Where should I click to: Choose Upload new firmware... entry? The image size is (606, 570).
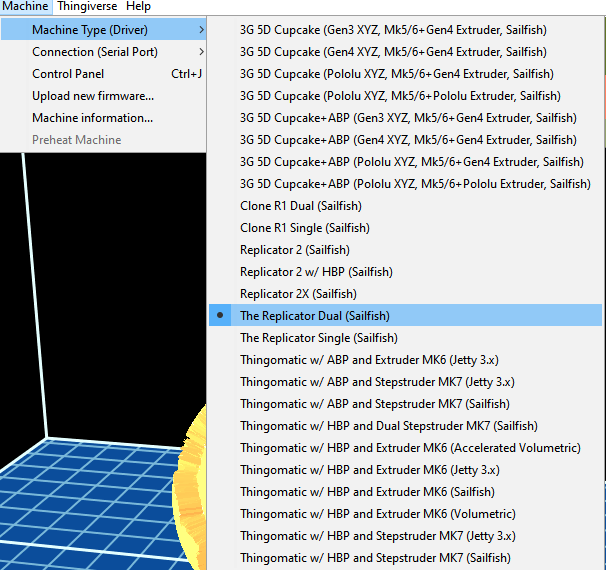click(103, 96)
